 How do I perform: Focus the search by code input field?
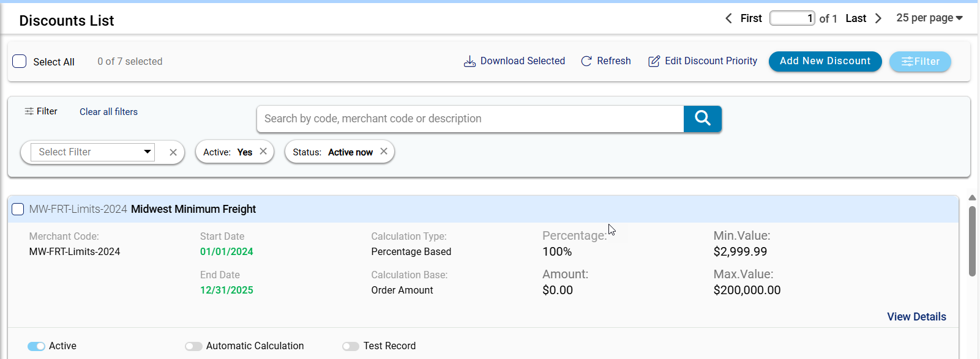point(469,119)
